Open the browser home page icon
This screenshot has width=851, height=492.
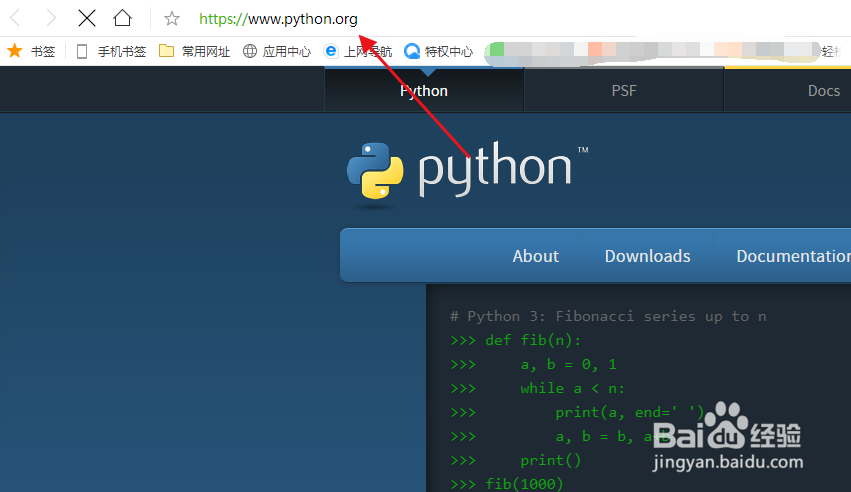pyautogui.click(x=122, y=18)
